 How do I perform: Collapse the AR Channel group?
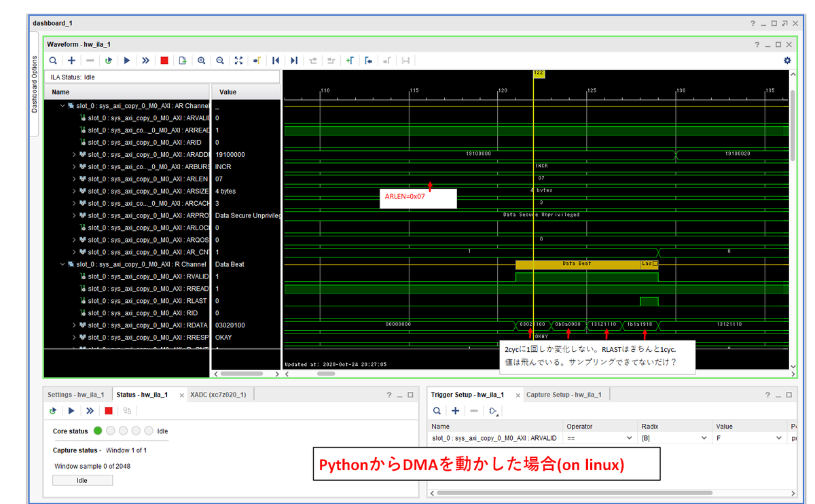point(62,106)
